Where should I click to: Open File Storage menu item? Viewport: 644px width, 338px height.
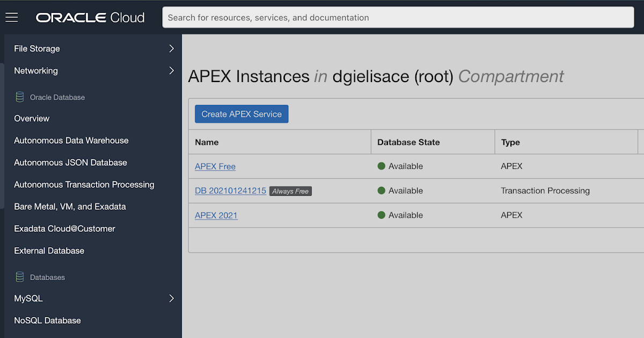tap(37, 48)
